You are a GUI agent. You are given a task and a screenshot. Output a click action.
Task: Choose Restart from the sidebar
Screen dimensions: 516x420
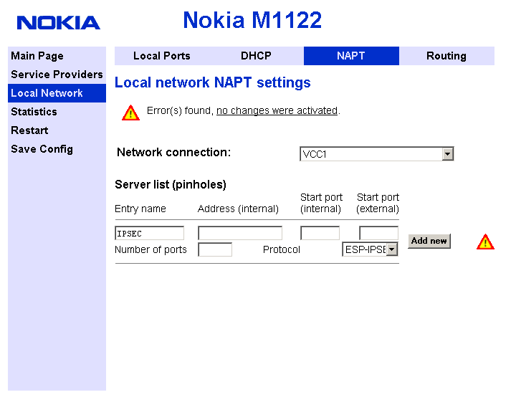[x=57, y=130]
